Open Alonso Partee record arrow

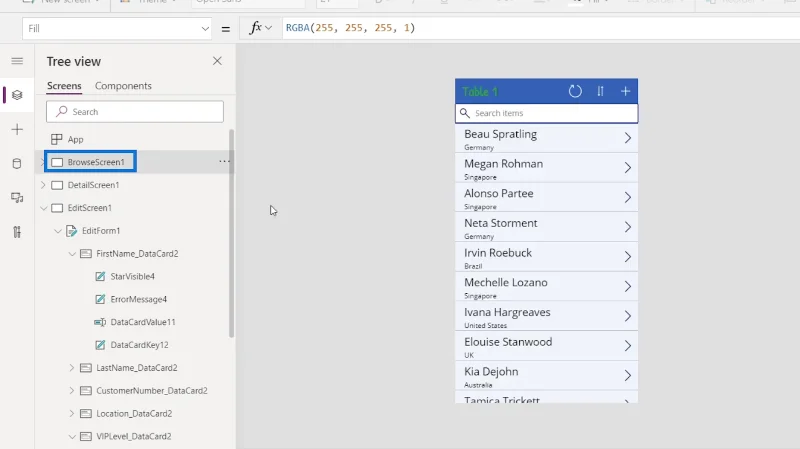click(x=628, y=197)
